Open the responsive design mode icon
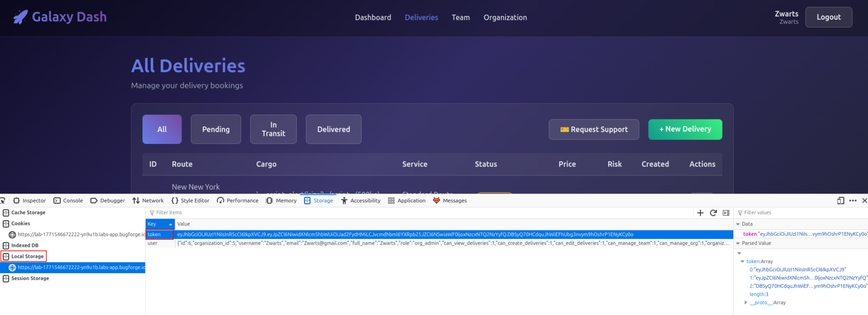868x315 pixels. point(840,201)
